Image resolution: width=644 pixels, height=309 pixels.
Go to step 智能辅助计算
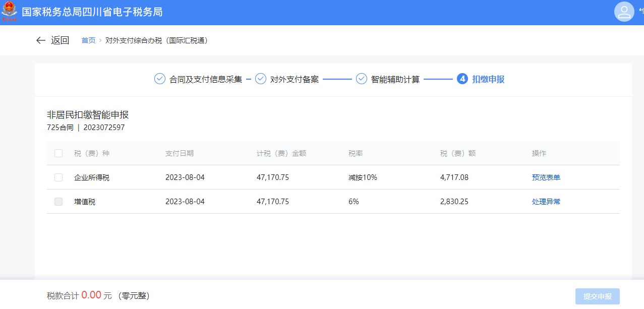tap(395, 79)
